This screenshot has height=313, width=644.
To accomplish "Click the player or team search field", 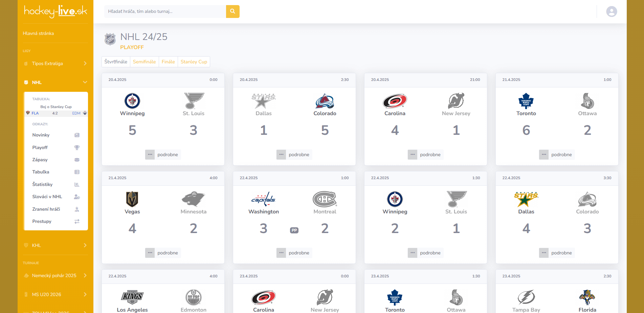I will (165, 11).
